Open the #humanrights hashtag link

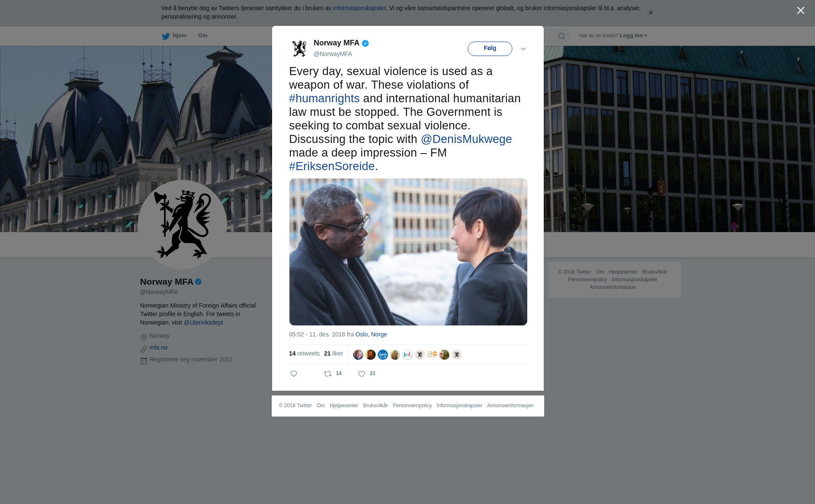point(324,98)
